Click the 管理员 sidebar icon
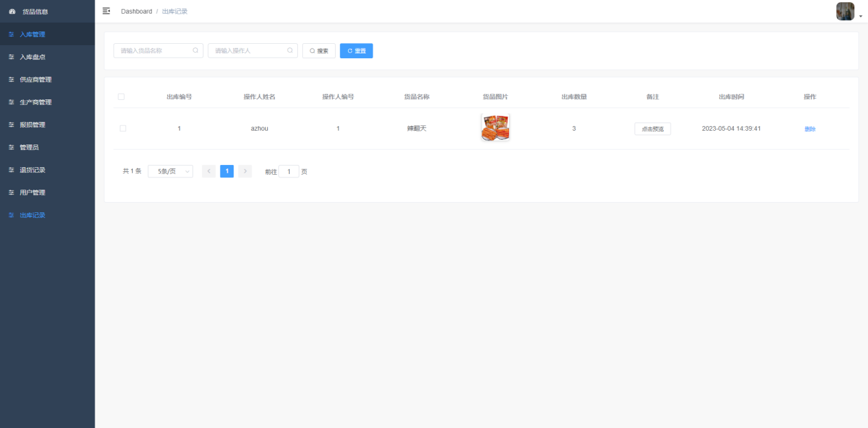Viewport: 868px width, 428px height. (12, 147)
